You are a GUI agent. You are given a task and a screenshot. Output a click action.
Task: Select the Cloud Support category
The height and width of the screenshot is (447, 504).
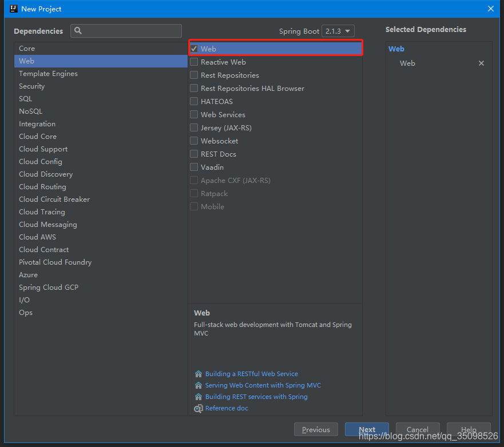coord(101,149)
